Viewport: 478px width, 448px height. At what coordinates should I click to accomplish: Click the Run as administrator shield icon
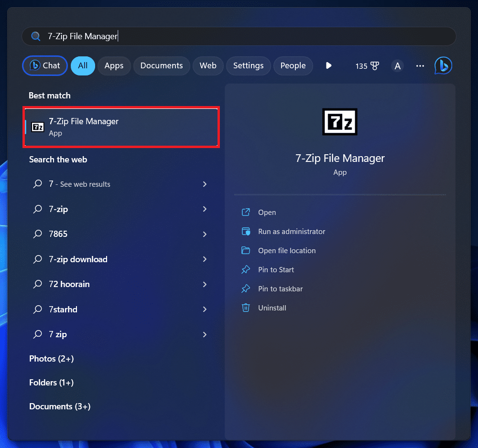coord(246,232)
